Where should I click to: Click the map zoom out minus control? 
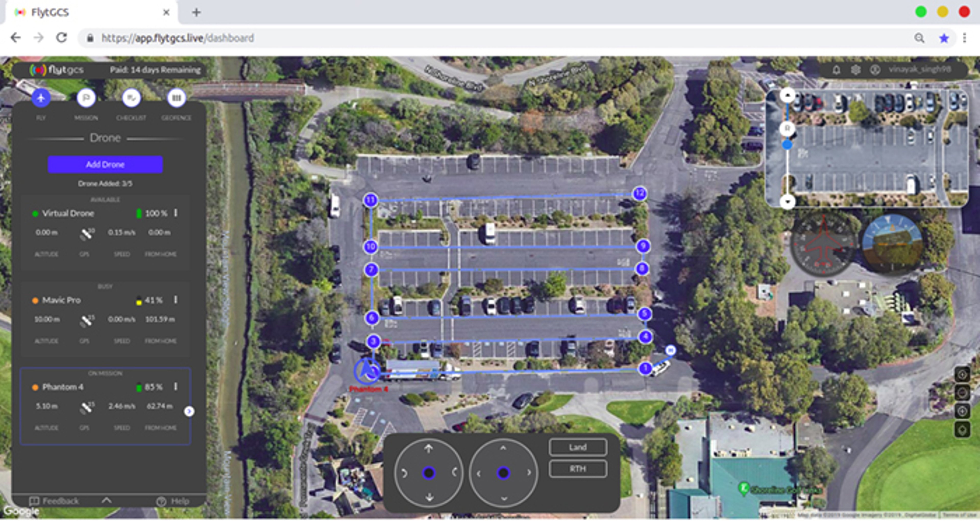962,393
